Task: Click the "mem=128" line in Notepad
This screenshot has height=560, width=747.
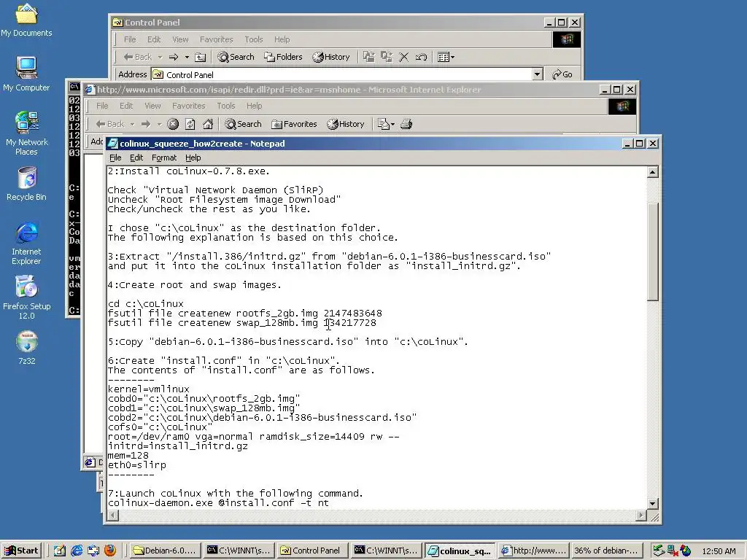Action: click(x=128, y=455)
